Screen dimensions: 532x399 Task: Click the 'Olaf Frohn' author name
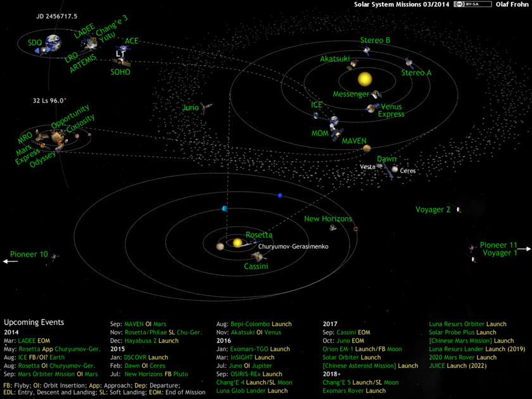[x=512, y=4]
